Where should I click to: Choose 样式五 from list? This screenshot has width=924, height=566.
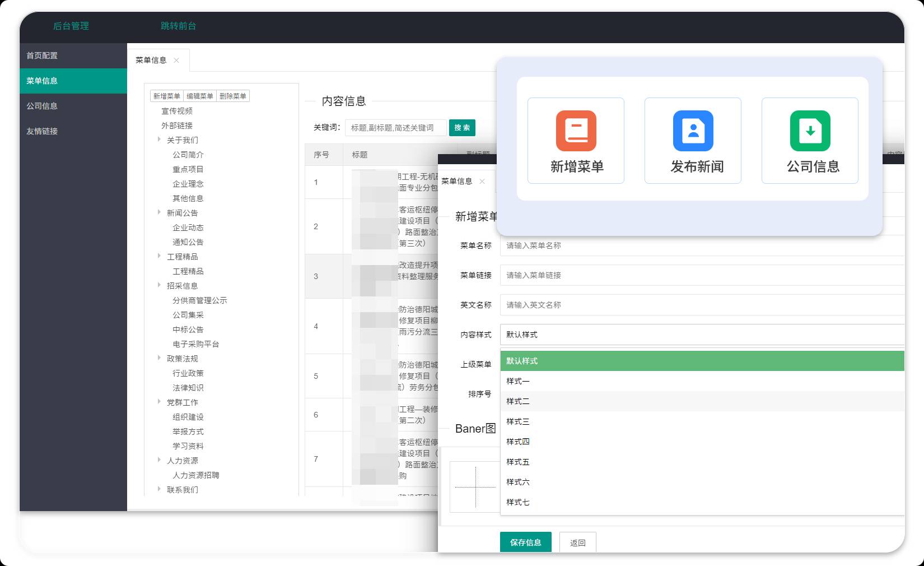[x=702, y=462]
